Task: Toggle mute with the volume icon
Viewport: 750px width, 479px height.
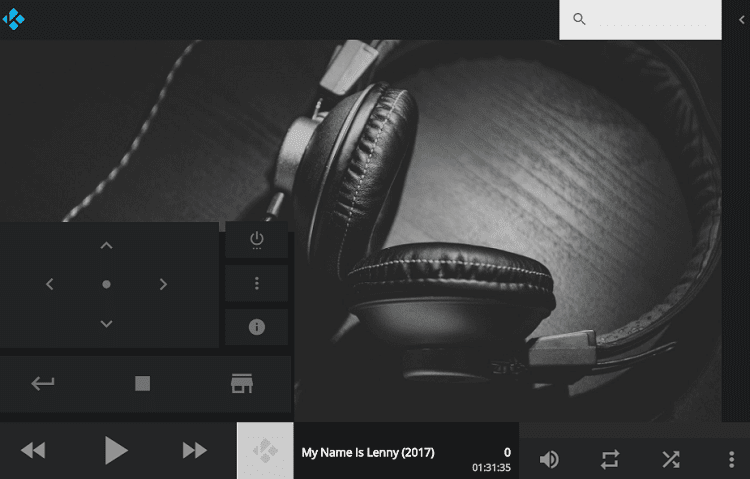Action: pos(549,459)
